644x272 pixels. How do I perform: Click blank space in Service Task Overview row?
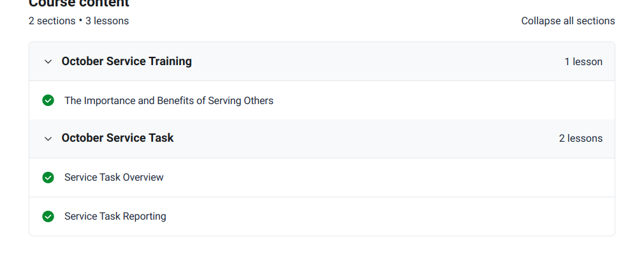[x=383, y=178]
